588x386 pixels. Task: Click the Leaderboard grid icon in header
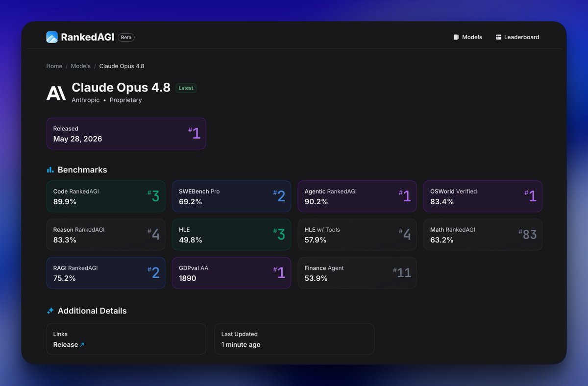[498, 37]
